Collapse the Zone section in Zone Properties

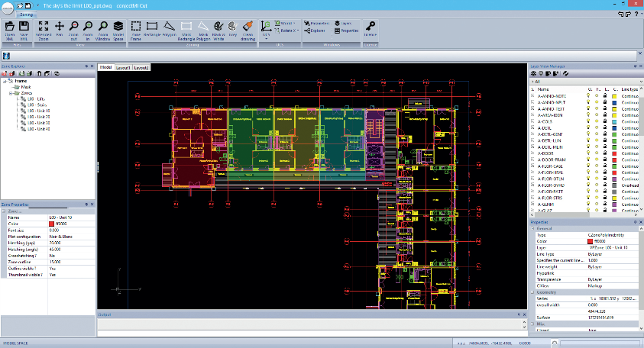4,211
